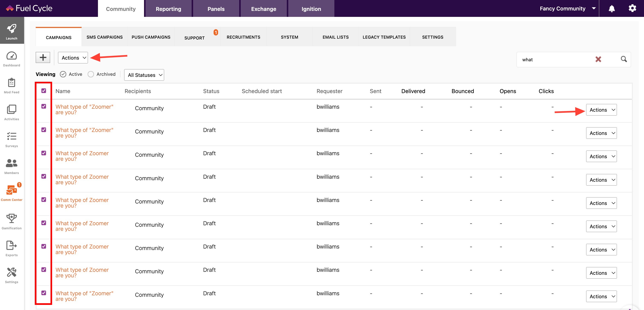The image size is (644, 310).
Task: Open the Actions dropdown on the second row
Action: [601, 133]
